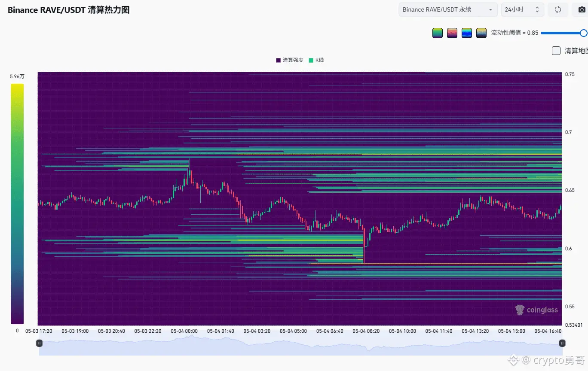Click the 05-03 19:00 time axis label
The width and height of the screenshot is (588, 371).
click(75, 331)
